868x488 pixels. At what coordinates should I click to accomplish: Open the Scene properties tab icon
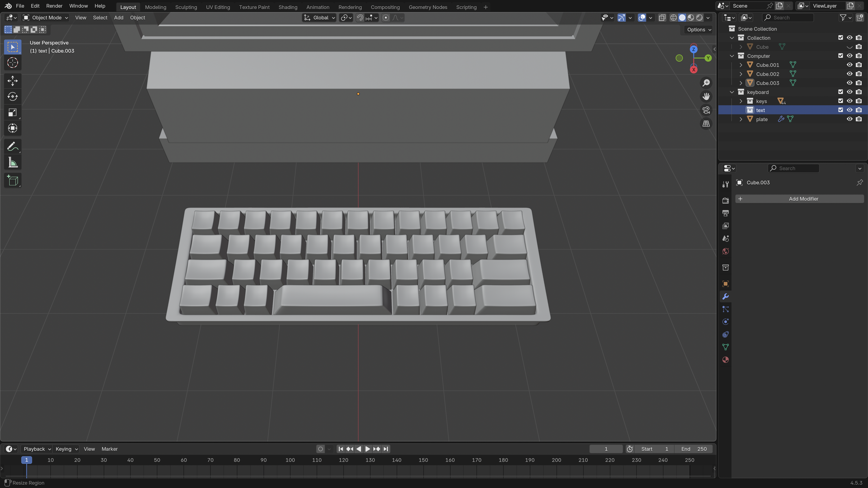tap(725, 238)
